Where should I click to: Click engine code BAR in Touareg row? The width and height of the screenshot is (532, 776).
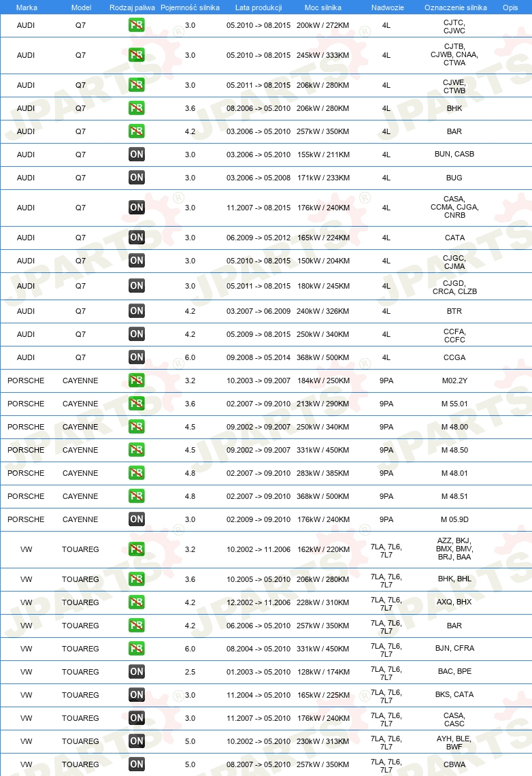(454, 626)
